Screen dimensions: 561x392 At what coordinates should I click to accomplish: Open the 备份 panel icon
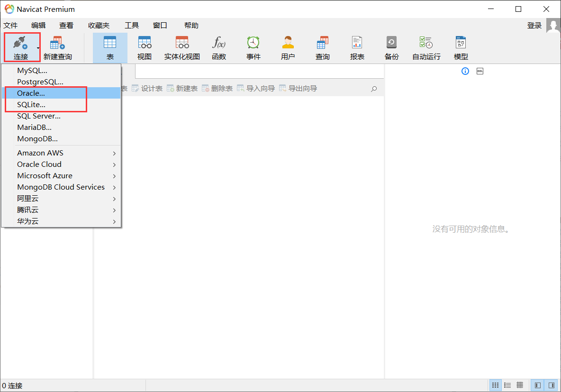tap(391, 47)
